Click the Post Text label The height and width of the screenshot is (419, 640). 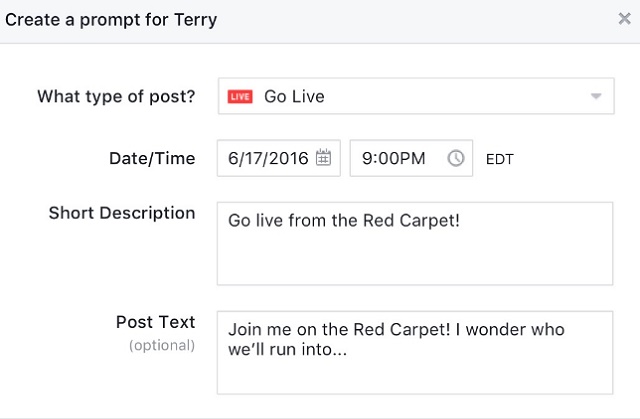tap(156, 322)
